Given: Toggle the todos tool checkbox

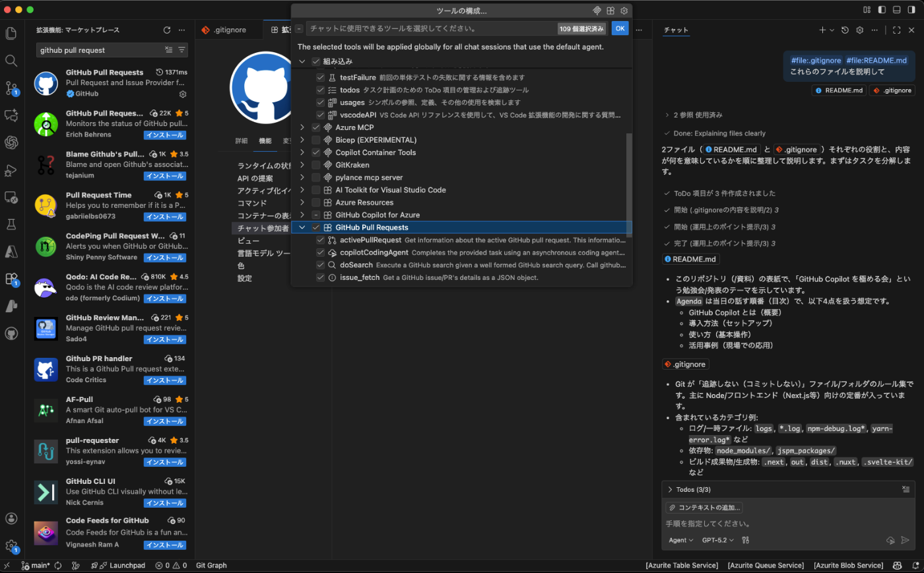Looking at the screenshot, I should pos(320,90).
